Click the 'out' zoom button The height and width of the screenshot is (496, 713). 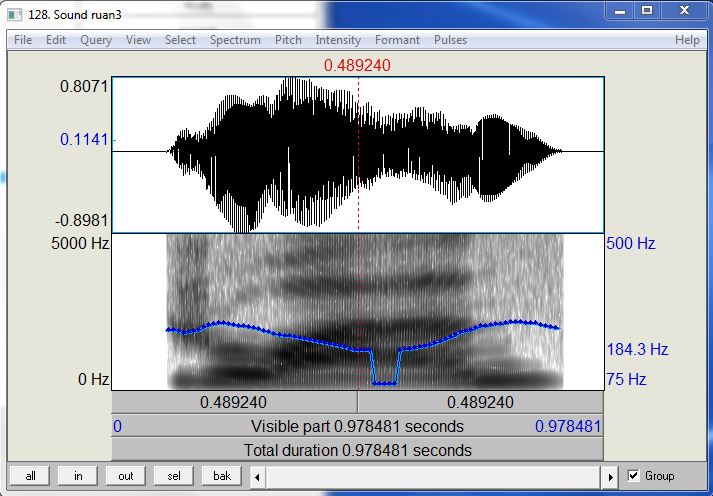(x=126, y=476)
